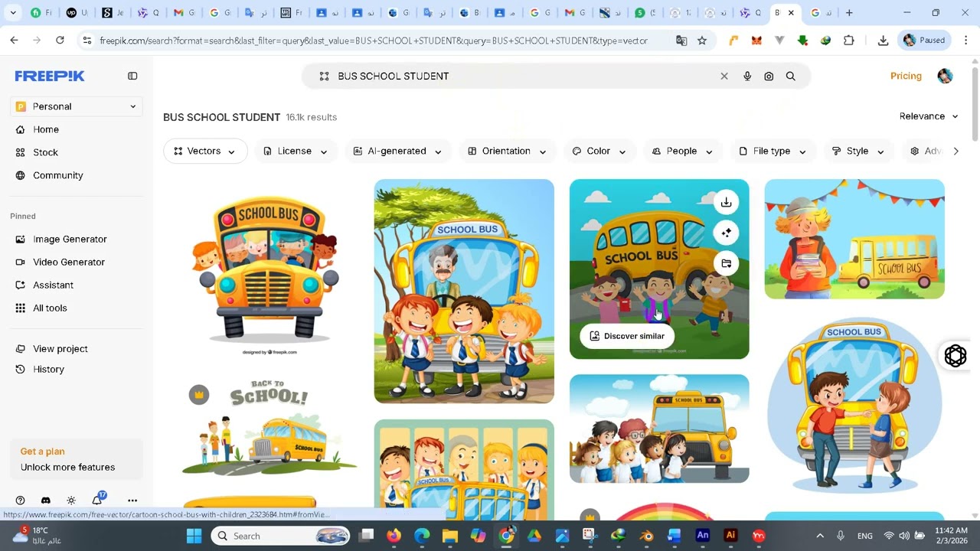
Task: Open Blender from the taskbar
Action: [646, 536]
